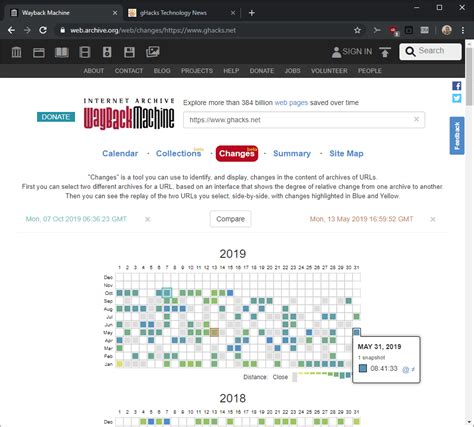Image resolution: width=474 pixels, height=427 pixels.
Task: Open the Calendar view tab
Action: tap(120, 153)
